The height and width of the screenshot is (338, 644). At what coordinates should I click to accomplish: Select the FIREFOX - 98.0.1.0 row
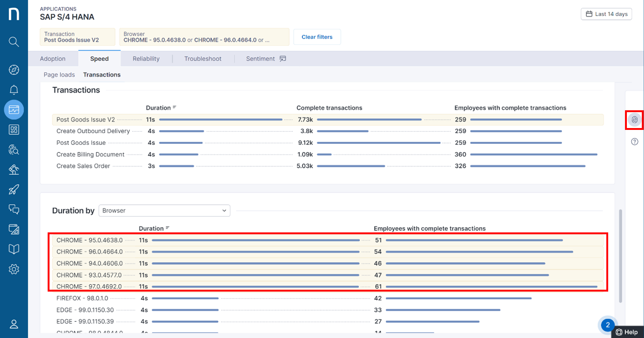[83, 298]
